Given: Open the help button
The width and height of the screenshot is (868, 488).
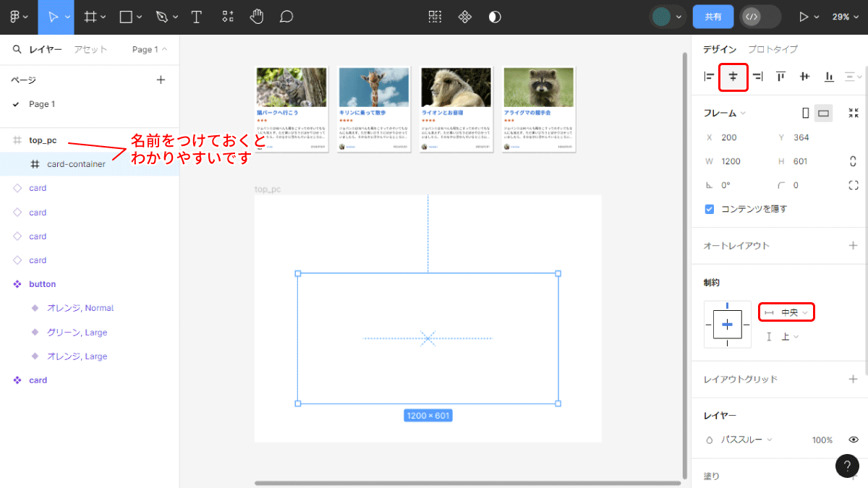Looking at the screenshot, I should 847,466.
